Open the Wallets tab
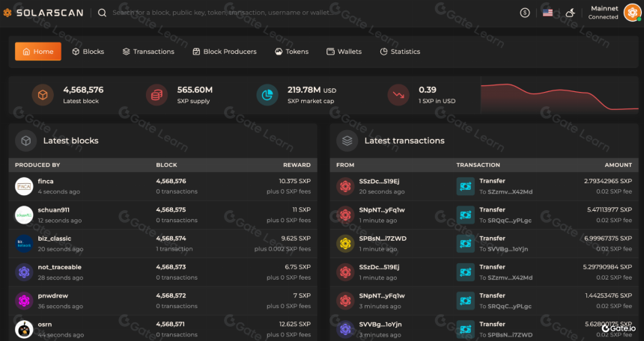 click(344, 52)
